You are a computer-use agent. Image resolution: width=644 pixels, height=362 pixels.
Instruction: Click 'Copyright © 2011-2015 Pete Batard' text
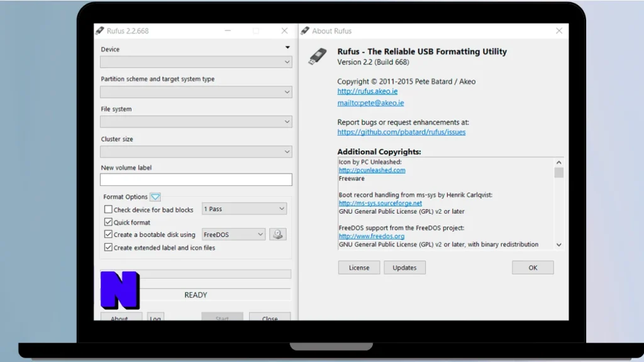click(406, 81)
